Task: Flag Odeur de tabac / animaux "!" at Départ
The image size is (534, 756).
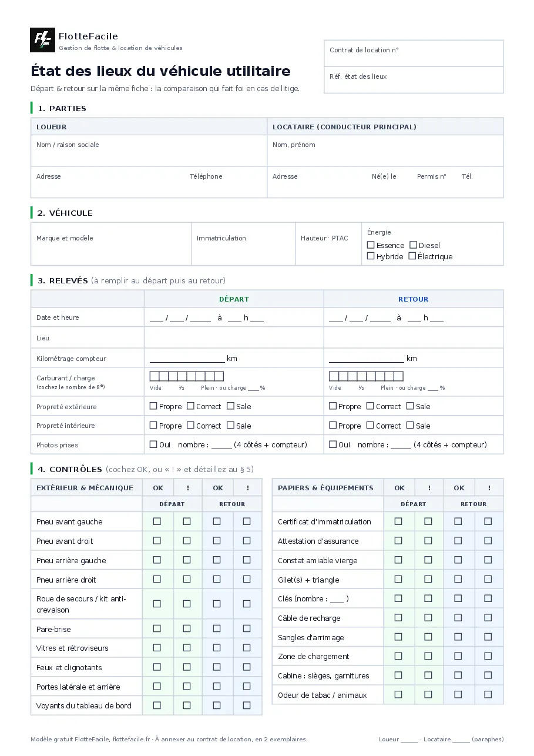Action: [428, 695]
